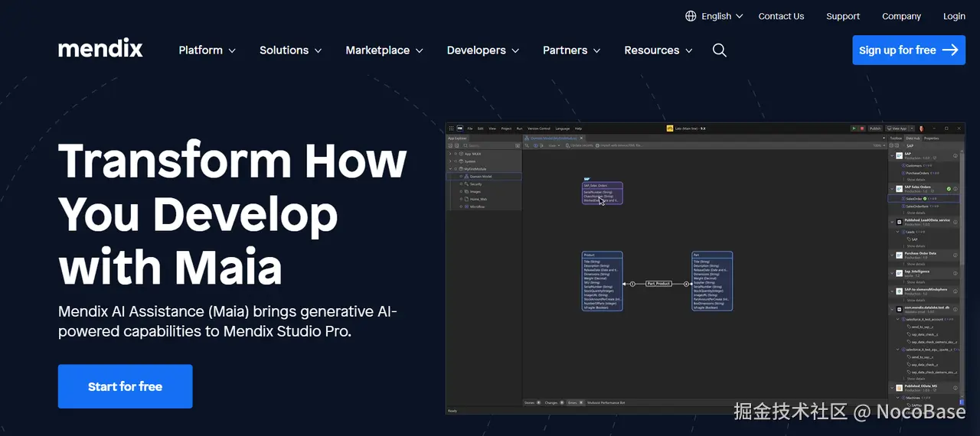
Task: Open the Errors bottom tab
Action: [x=576, y=402]
